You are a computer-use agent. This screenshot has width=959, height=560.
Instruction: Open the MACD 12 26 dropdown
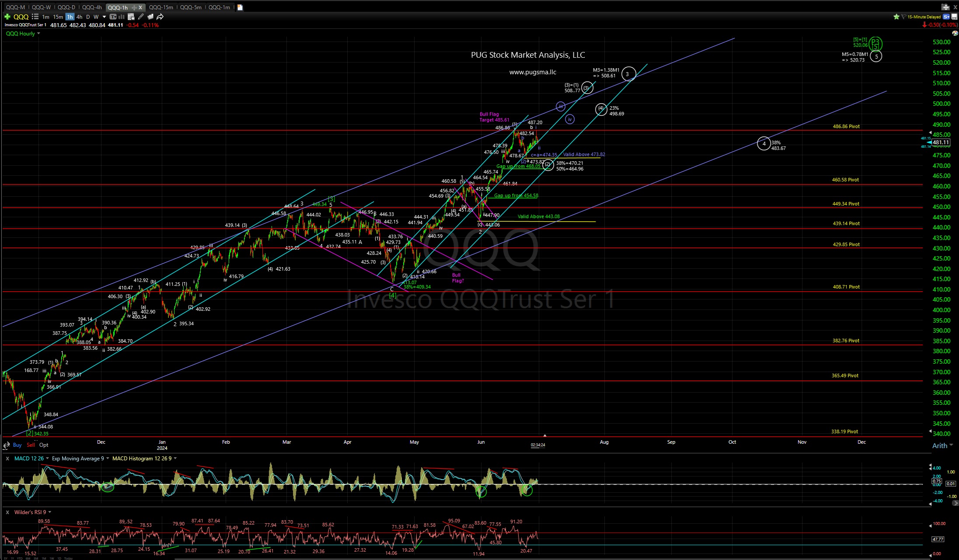click(31, 458)
